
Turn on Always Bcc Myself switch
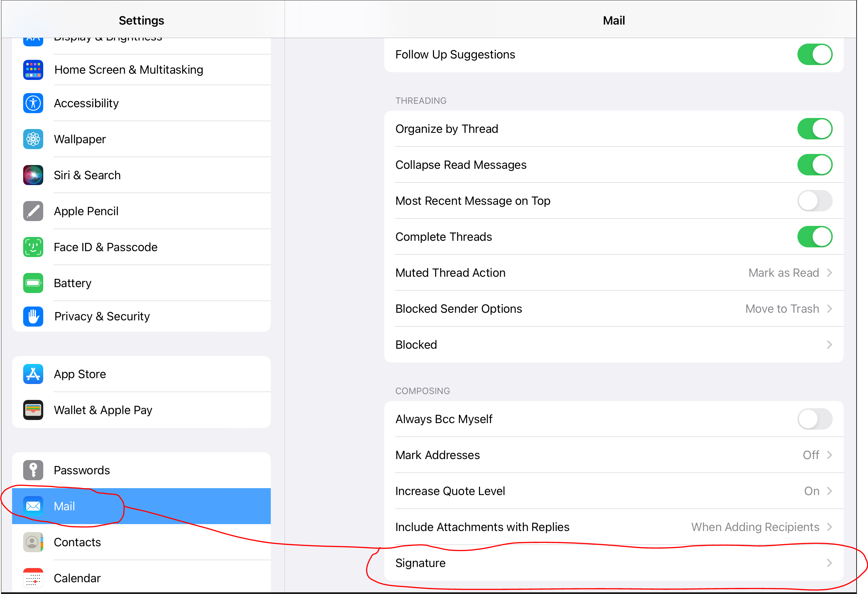815,419
